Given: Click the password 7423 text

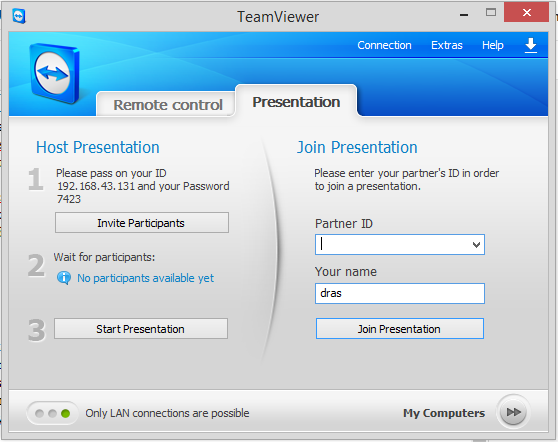Looking at the screenshot, I should coord(69,199).
